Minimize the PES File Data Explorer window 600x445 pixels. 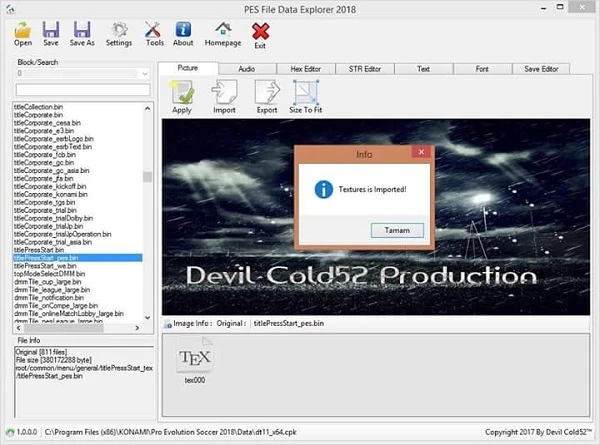point(543,8)
